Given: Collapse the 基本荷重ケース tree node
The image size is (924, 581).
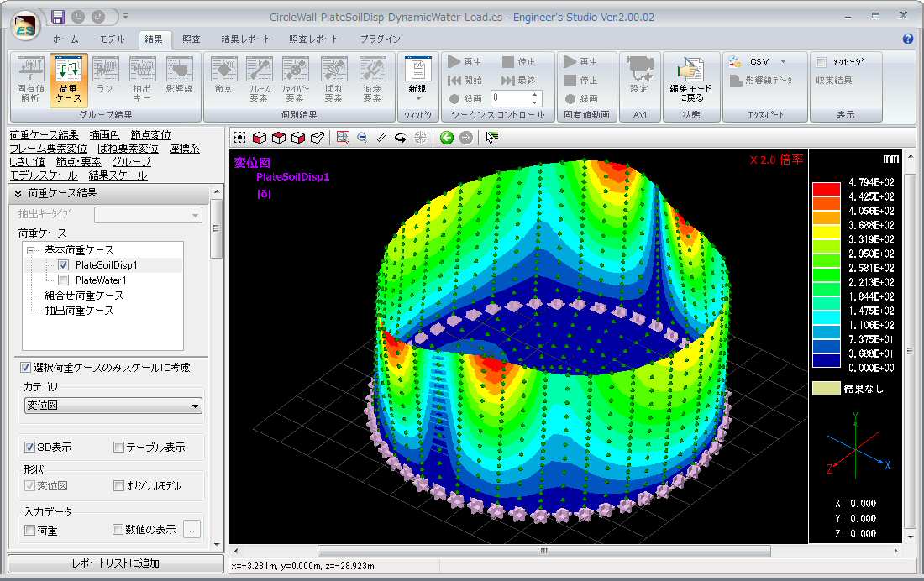Looking at the screenshot, I should click(31, 250).
